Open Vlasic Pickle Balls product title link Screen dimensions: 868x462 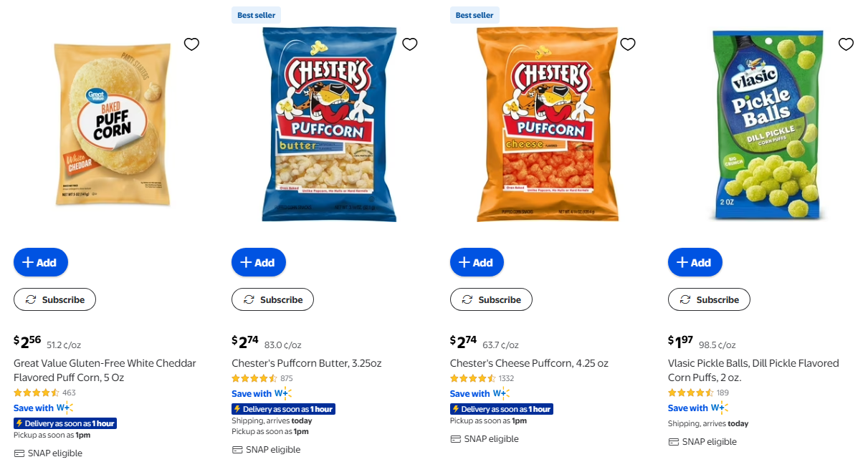pyautogui.click(x=753, y=370)
